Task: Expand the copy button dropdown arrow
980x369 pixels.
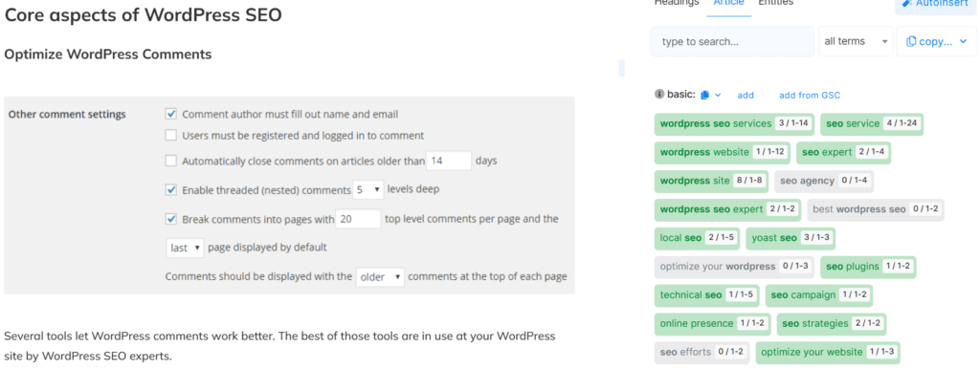Action: [x=963, y=41]
